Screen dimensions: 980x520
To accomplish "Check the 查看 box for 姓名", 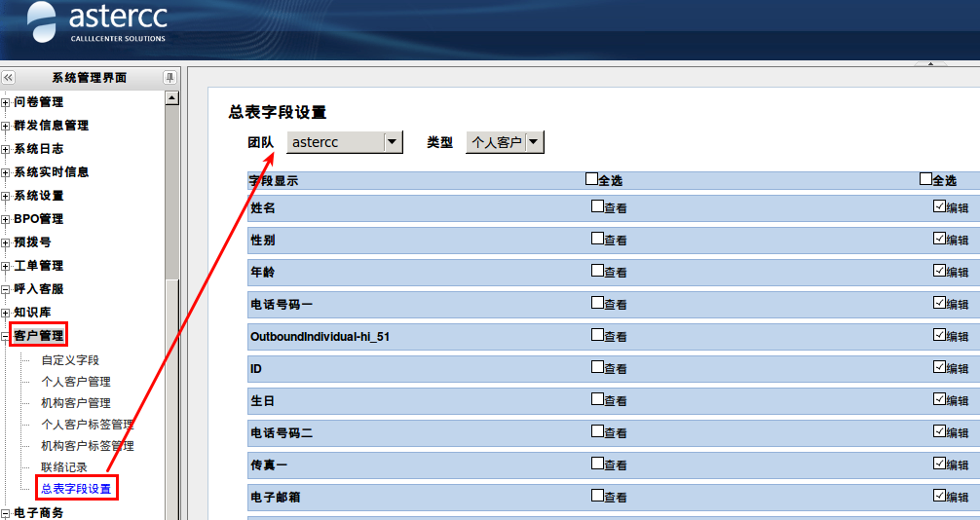I will tap(597, 206).
